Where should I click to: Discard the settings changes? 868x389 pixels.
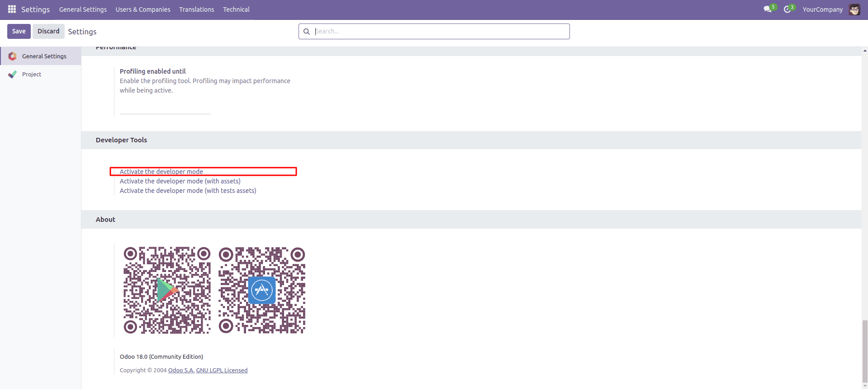pos(48,31)
